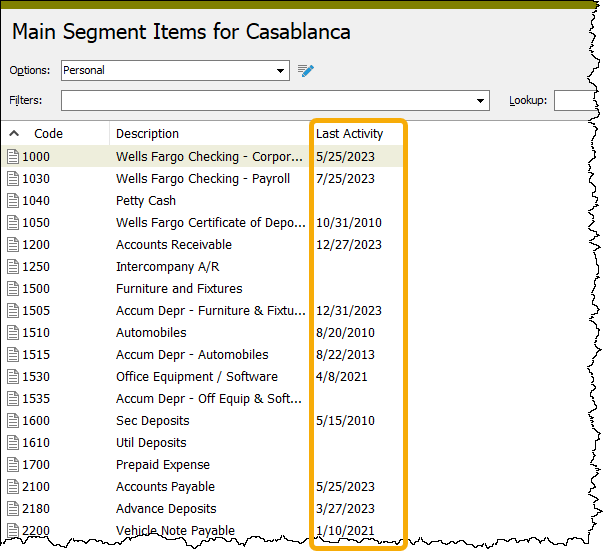Image resolution: width=605 pixels, height=551 pixels.
Task: Select the Intercompany A/R item
Action: pos(167,267)
